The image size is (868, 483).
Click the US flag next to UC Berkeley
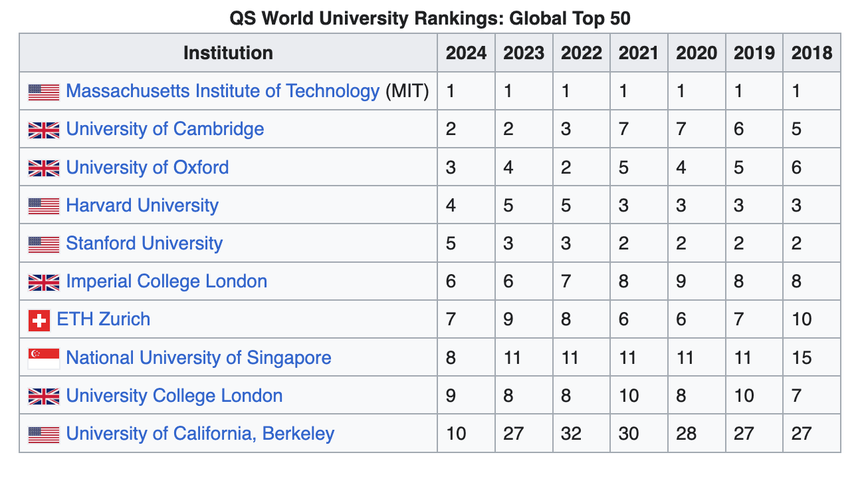tap(44, 435)
